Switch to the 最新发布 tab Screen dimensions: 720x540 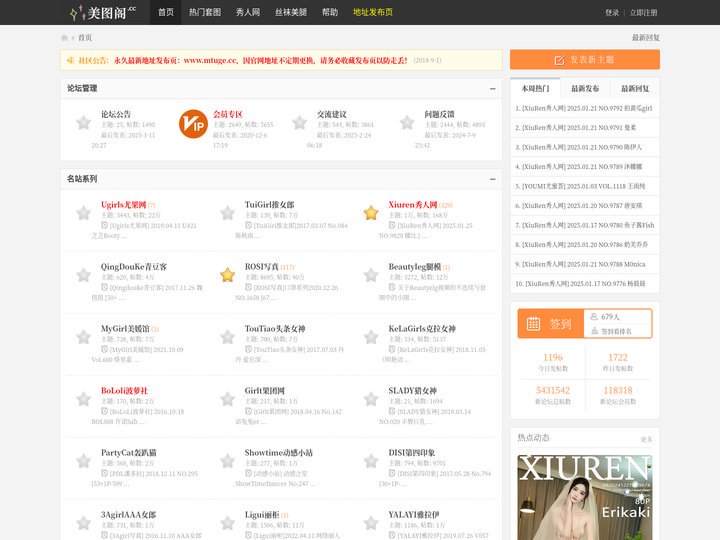tap(585, 89)
